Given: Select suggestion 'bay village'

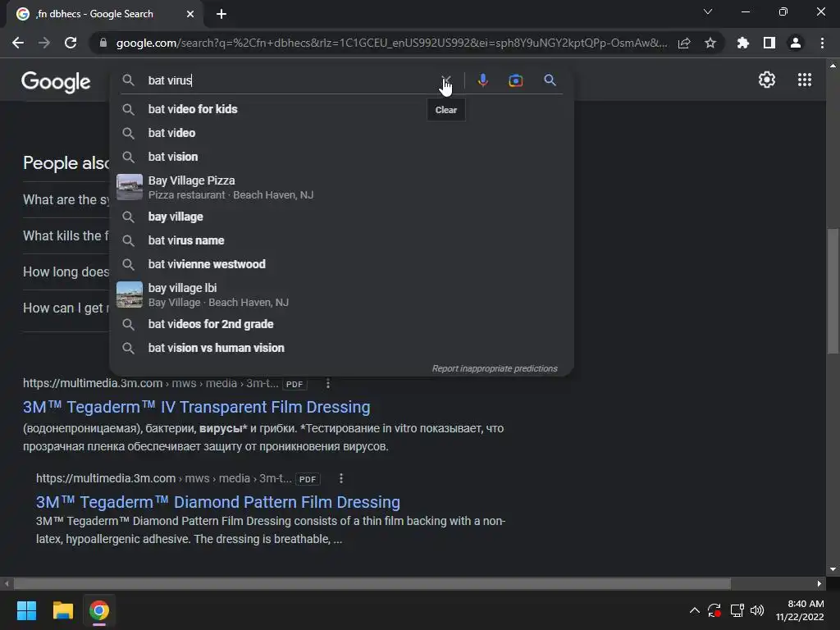Looking at the screenshot, I should click(x=341, y=217).
